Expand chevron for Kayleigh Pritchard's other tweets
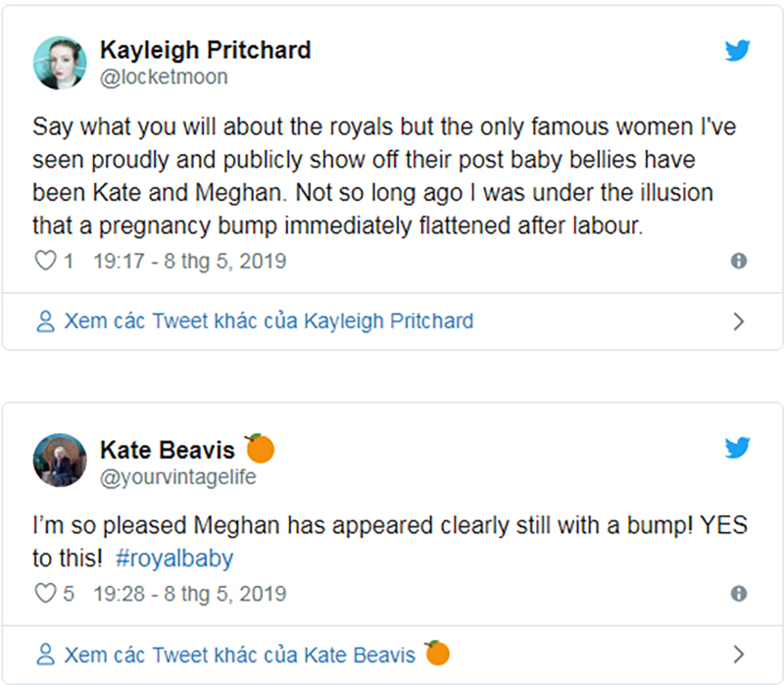This screenshot has width=784, height=685. tap(739, 320)
